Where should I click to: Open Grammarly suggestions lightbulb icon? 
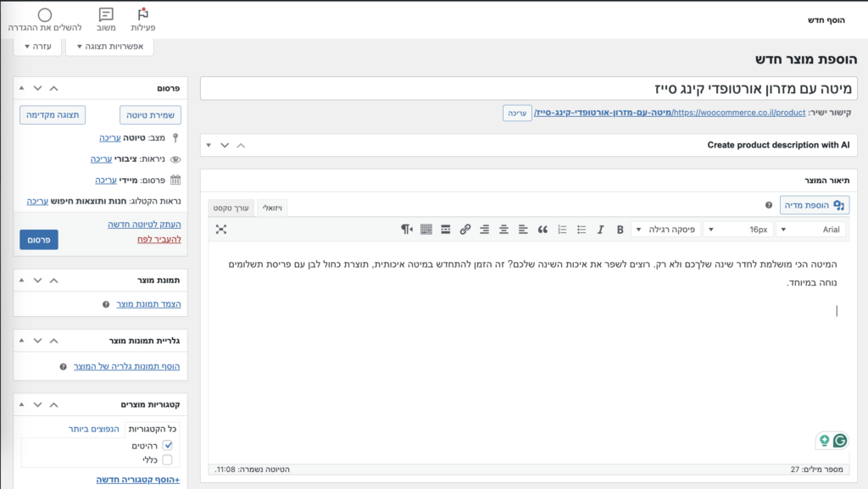pyautogui.click(x=824, y=441)
